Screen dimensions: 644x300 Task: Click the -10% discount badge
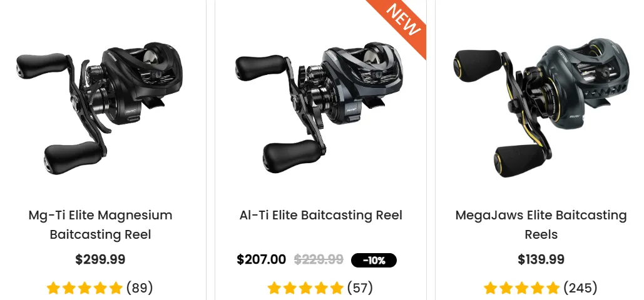374,260
